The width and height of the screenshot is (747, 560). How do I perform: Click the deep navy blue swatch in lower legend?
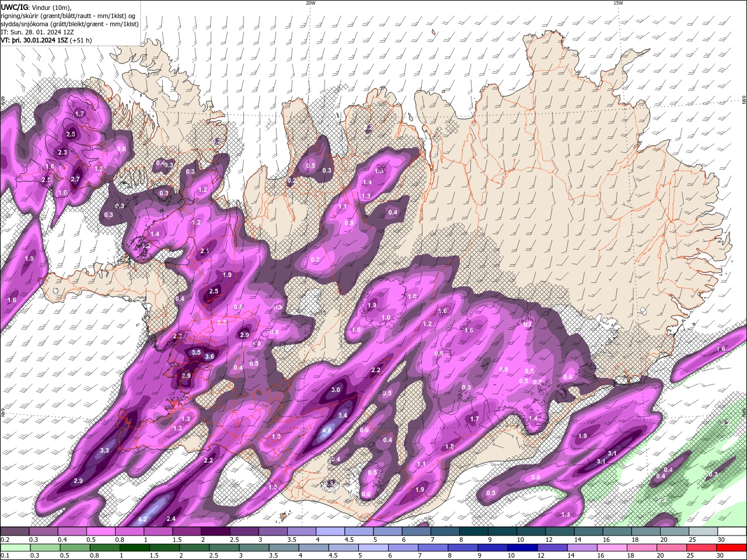(522, 548)
